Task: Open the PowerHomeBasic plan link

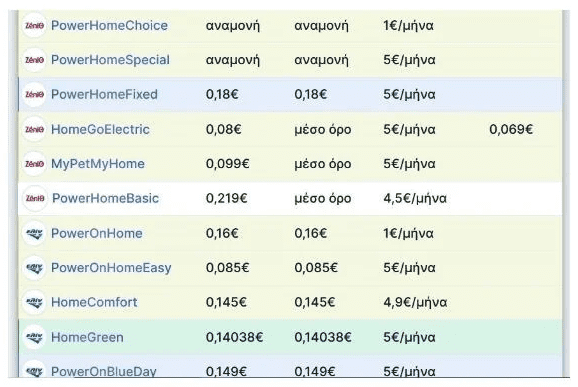Action: (105, 198)
